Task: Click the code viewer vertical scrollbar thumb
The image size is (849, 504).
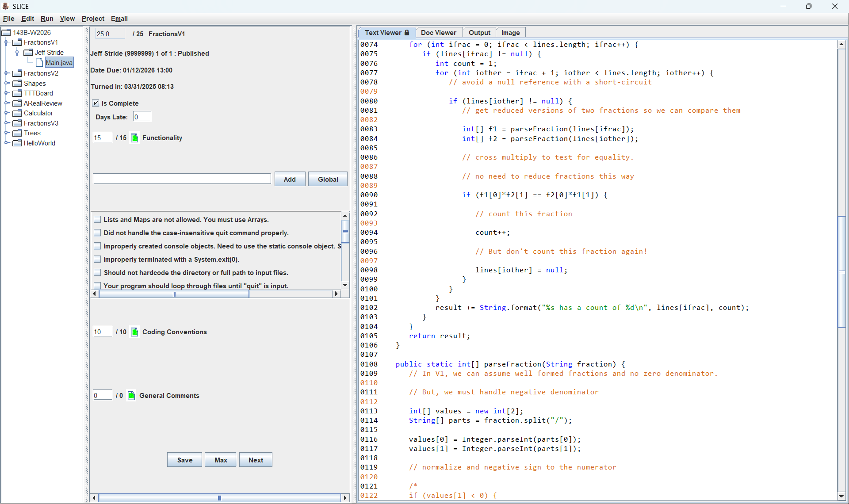Action: pos(841,271)
